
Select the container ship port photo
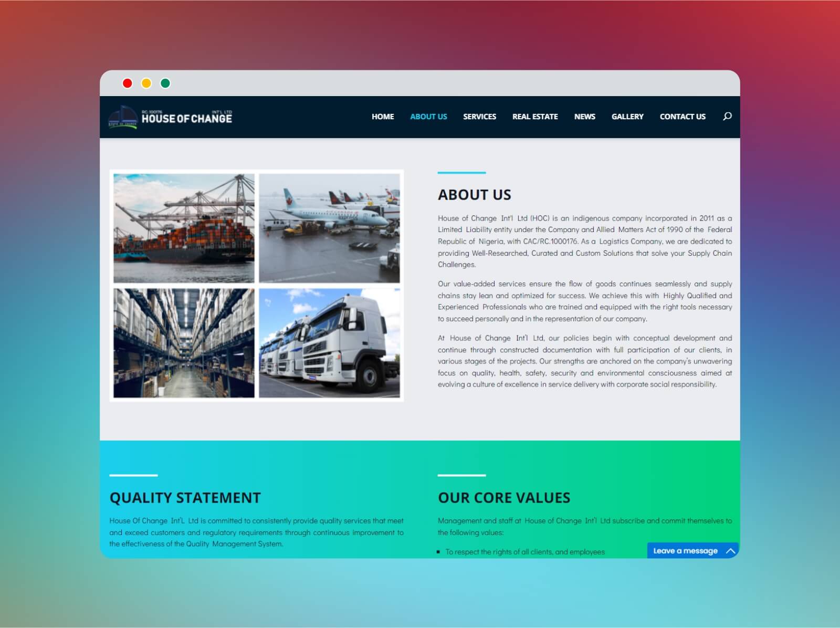pos(184,228)
